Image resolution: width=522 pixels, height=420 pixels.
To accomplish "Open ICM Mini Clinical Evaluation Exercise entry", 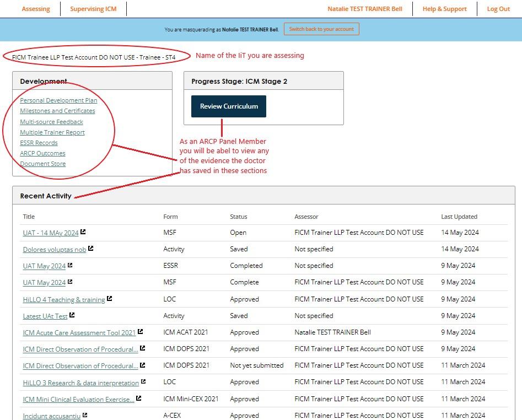I will 79,400.
